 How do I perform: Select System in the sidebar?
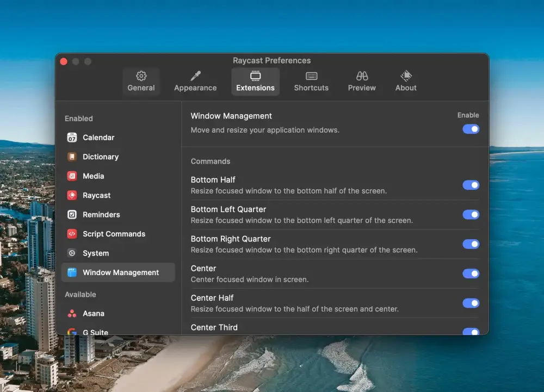[x=118, y=253]
